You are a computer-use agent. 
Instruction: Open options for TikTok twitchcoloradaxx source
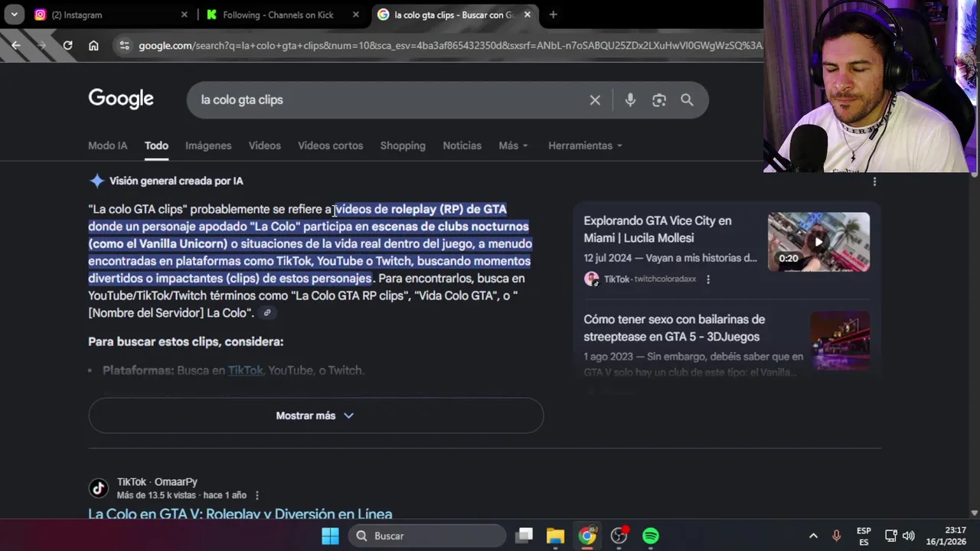pyautogui.click(x=708, y=279)
